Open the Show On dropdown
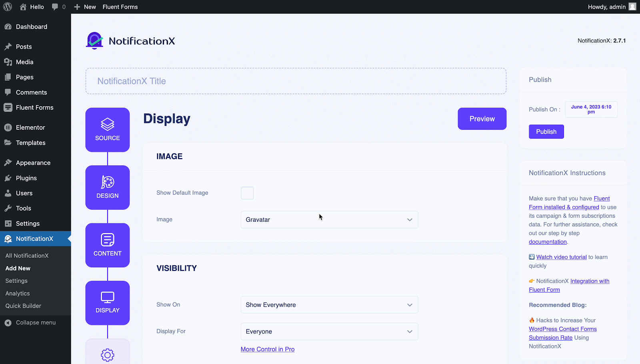The width and height of the screenshot is (640, 364). coord(330,305)
